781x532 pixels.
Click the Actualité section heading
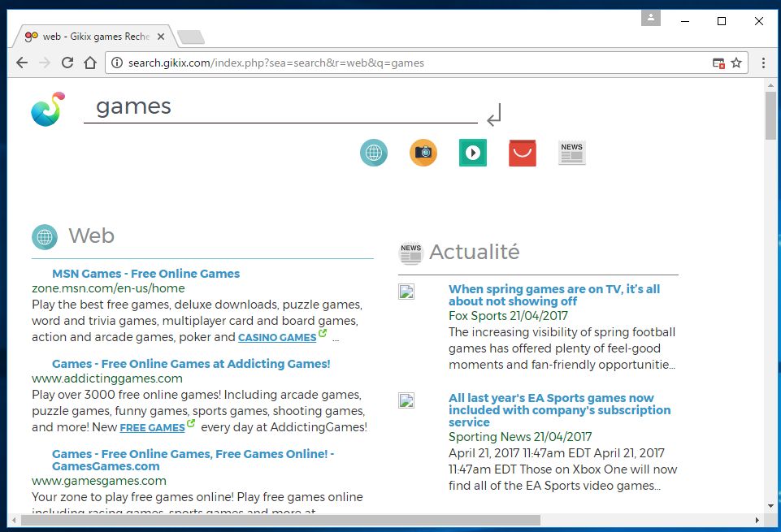pos(474,252)
